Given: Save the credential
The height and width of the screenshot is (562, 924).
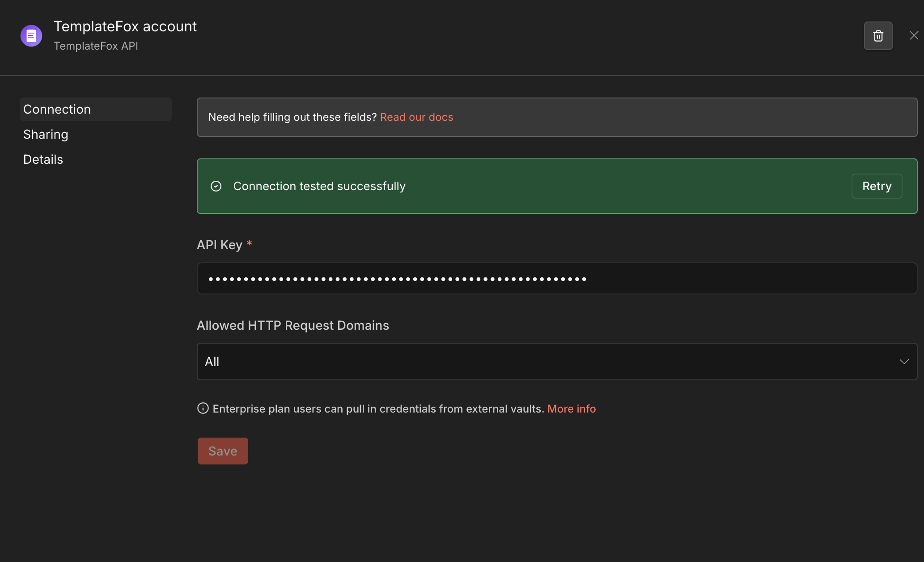Looking at the screenshot, I should [223, 451].
